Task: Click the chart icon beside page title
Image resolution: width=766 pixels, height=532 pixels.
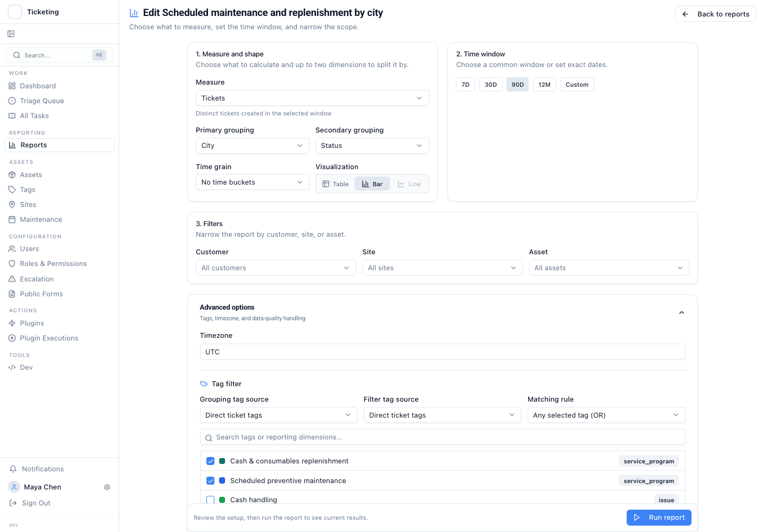Action: point(134,13)
